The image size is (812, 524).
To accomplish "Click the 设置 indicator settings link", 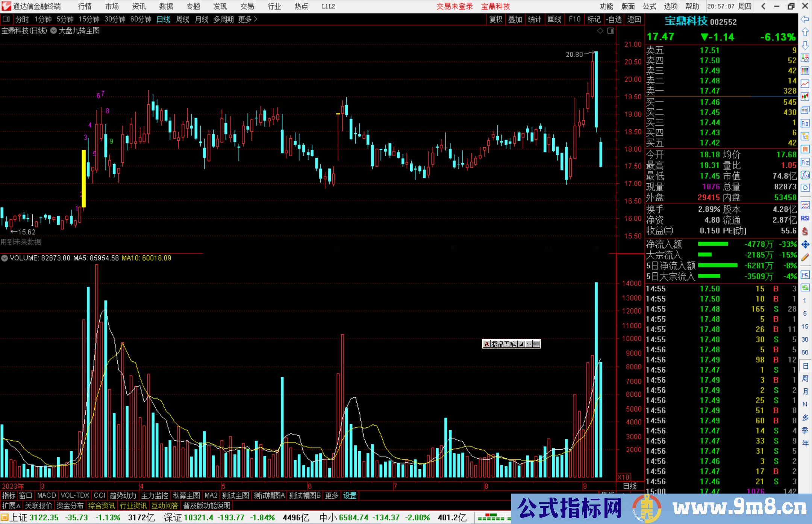I will 350,495.
